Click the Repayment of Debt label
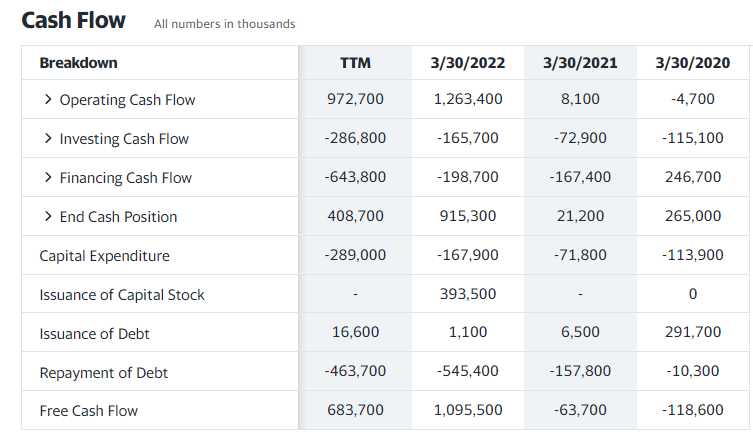The height and width of the screenshot is (437, 753). click(x=103, y=372)
